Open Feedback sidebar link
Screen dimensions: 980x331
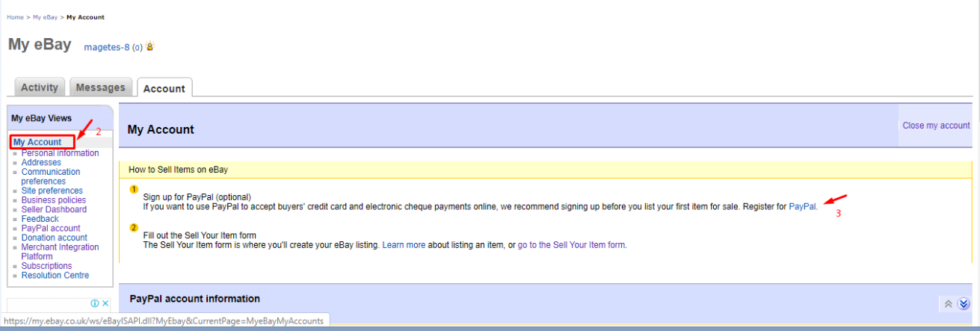[x=40, y=219]
